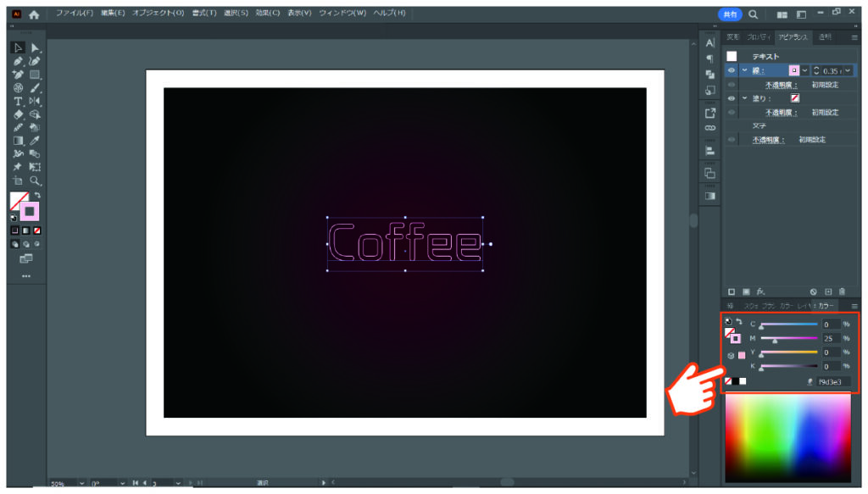Open the Color panel hamburger menu
The image size is (868, 494).
854,306
